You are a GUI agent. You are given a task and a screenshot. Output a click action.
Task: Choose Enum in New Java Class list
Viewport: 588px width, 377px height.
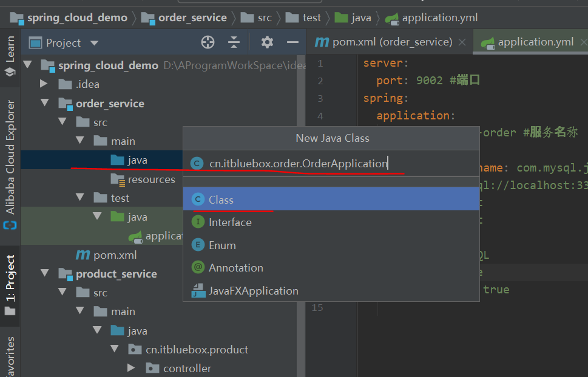click(x=222, y=245)
